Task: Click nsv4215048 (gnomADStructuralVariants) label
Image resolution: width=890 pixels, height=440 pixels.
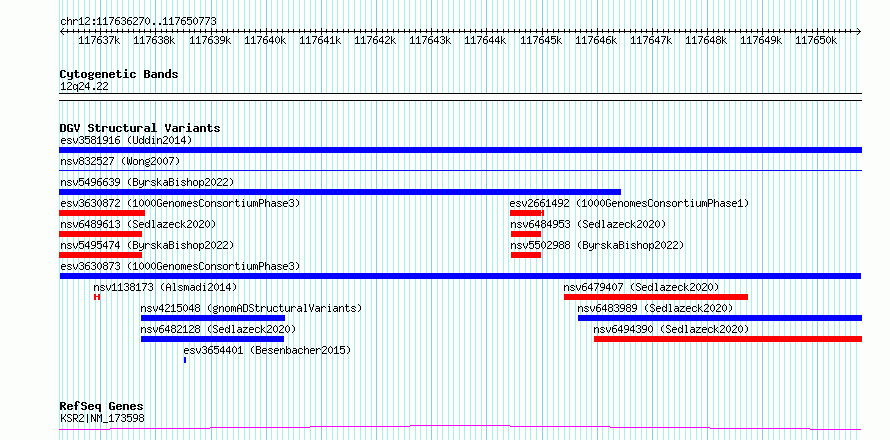Action: [x=251, y=308]
